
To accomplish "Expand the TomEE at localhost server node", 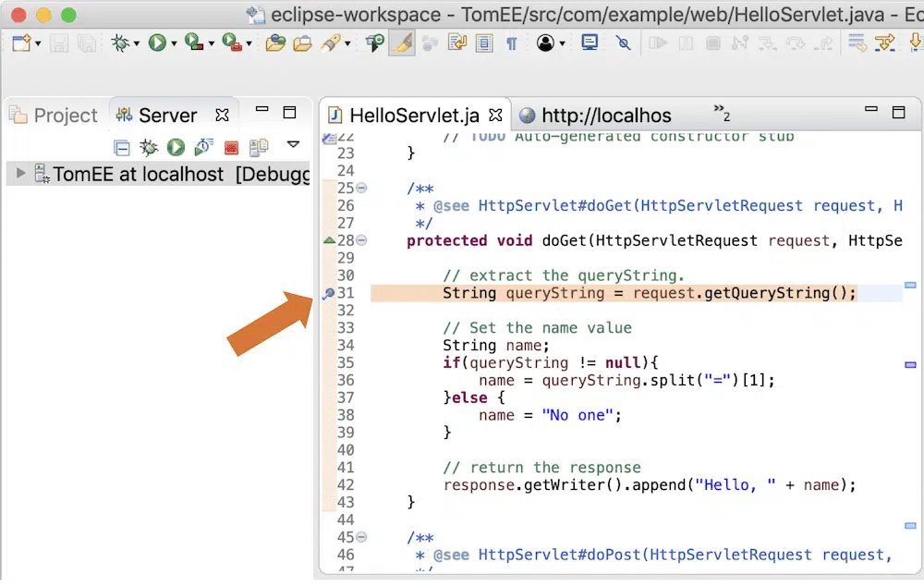I will (x=21, y=174).
